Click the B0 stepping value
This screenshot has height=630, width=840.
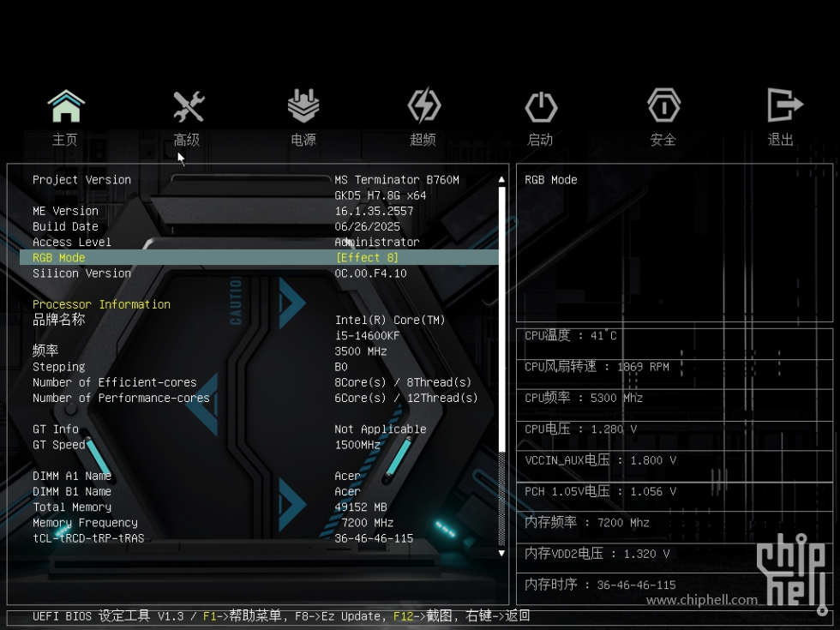coord(341,367)
